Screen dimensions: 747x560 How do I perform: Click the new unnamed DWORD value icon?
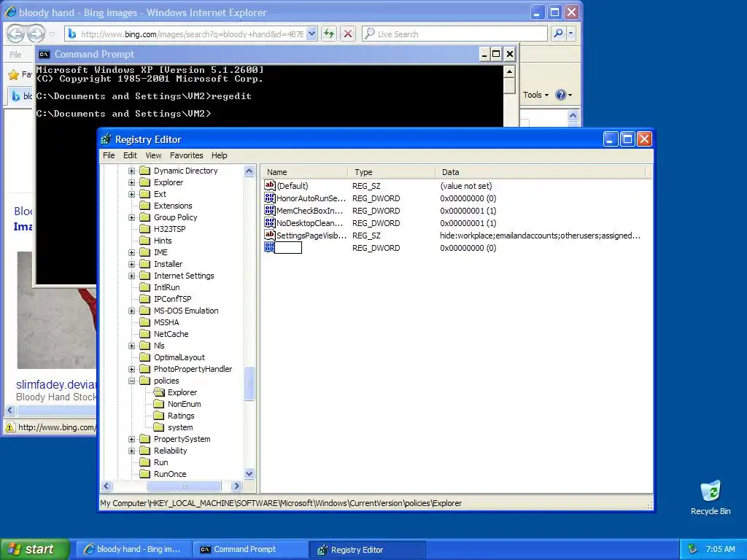270,248
